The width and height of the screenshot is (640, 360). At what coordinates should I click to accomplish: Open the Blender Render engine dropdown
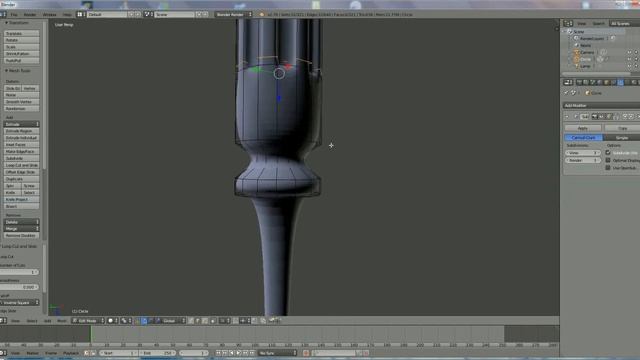click(233, 14)
